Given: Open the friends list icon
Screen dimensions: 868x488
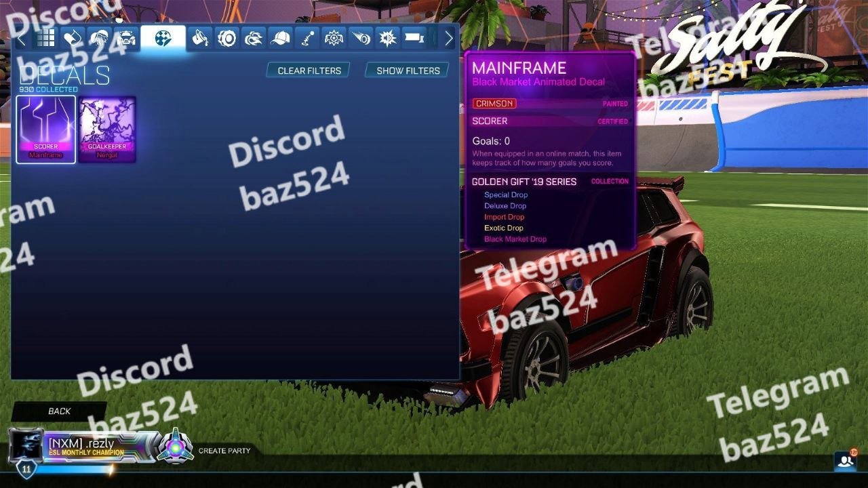Looking at the screenshot, I should [x=845, y=461].
